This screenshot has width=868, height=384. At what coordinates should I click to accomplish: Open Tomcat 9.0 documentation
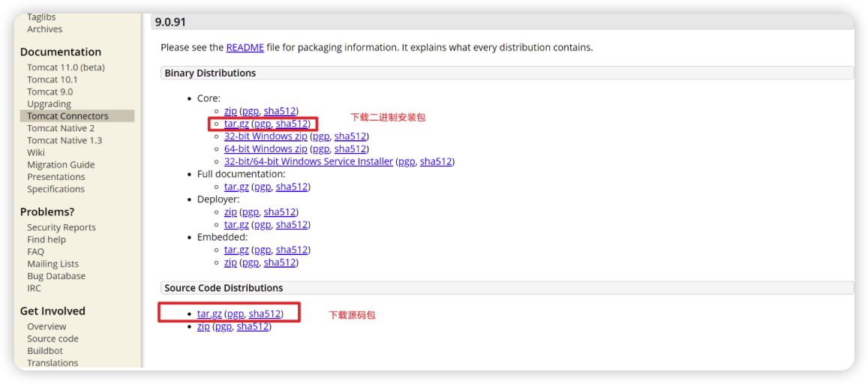pyautogui.click(x=50, y=91)
